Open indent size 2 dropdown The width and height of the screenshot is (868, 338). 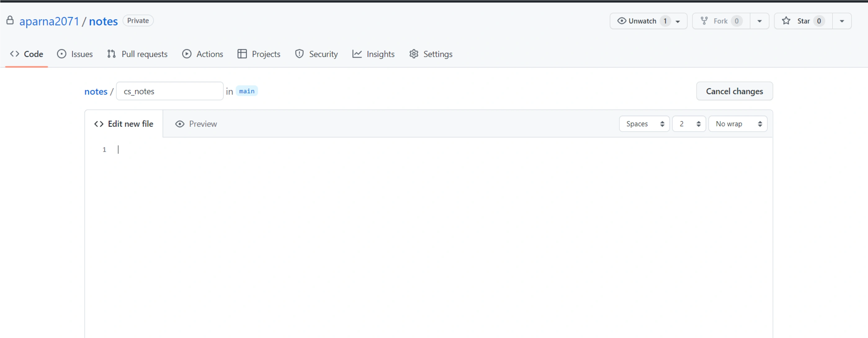click(688, 124)
